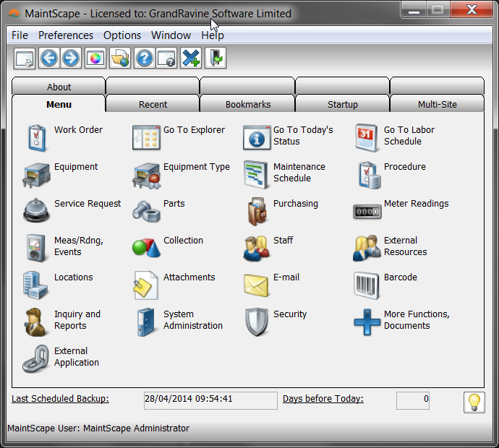Screen dimensions: 499x448
Task: Click the System Administration label
Action: [193, 319]
